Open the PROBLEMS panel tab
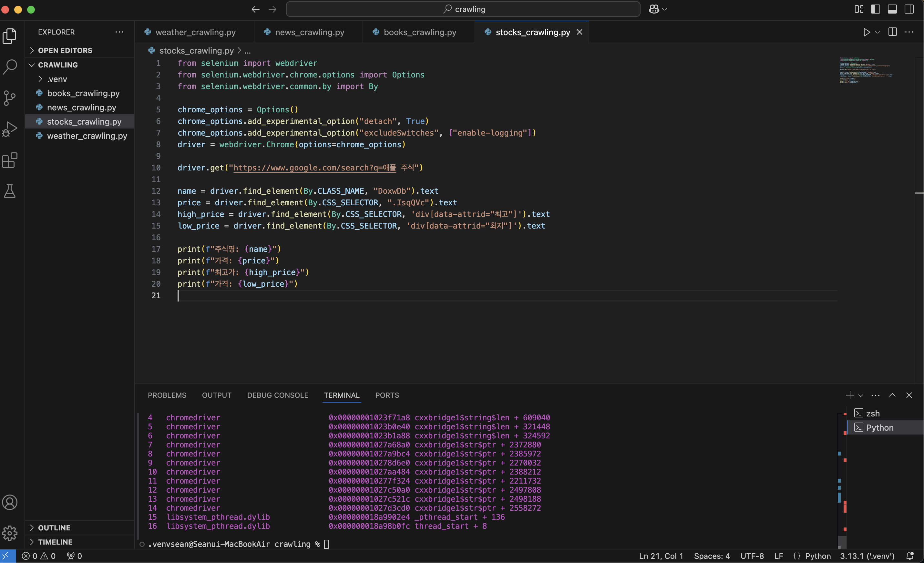924x563 pixels. (167, 395)
